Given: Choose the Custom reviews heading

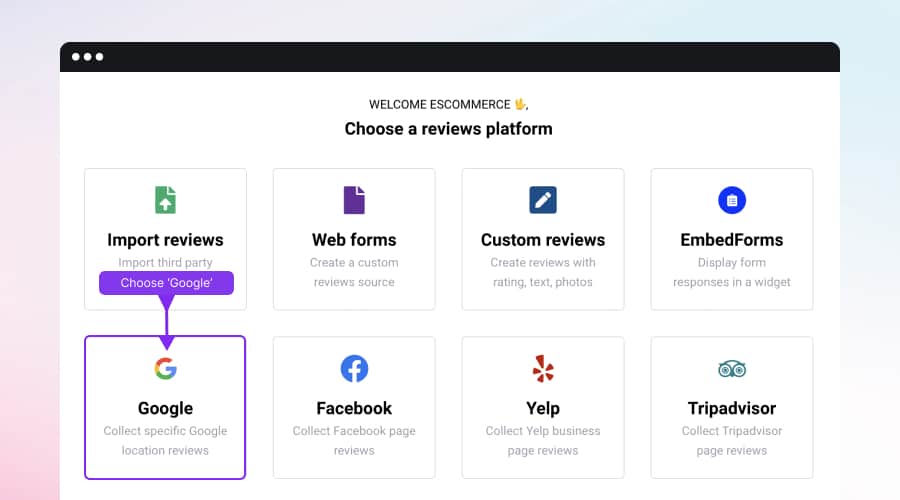Looking at the screenshot, I should click(543, 240).
